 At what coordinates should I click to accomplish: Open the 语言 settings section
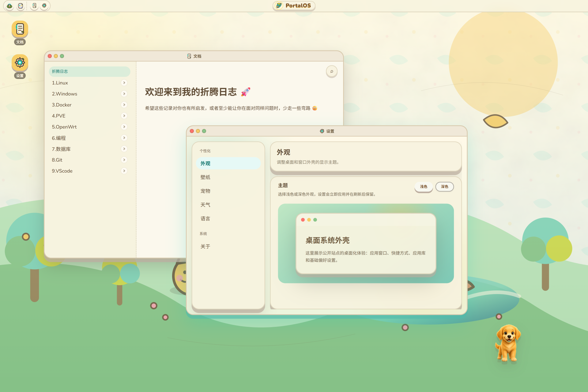pos(228,218)
